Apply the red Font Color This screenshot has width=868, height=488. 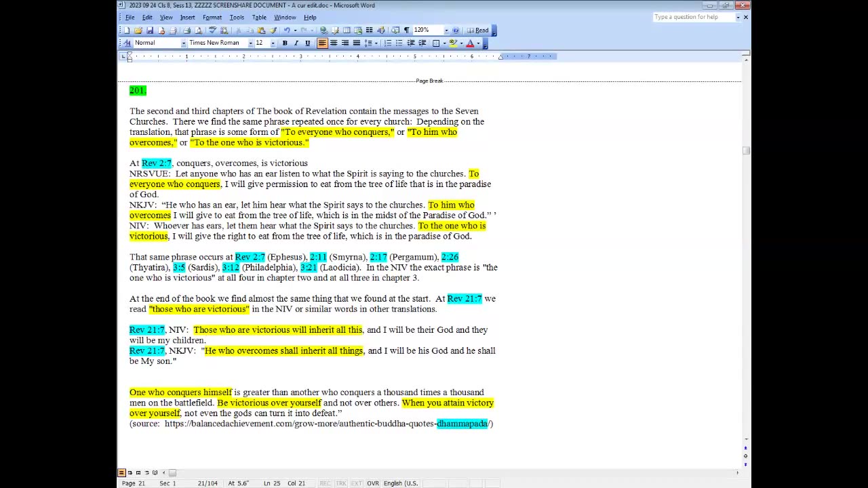[470, 43]
